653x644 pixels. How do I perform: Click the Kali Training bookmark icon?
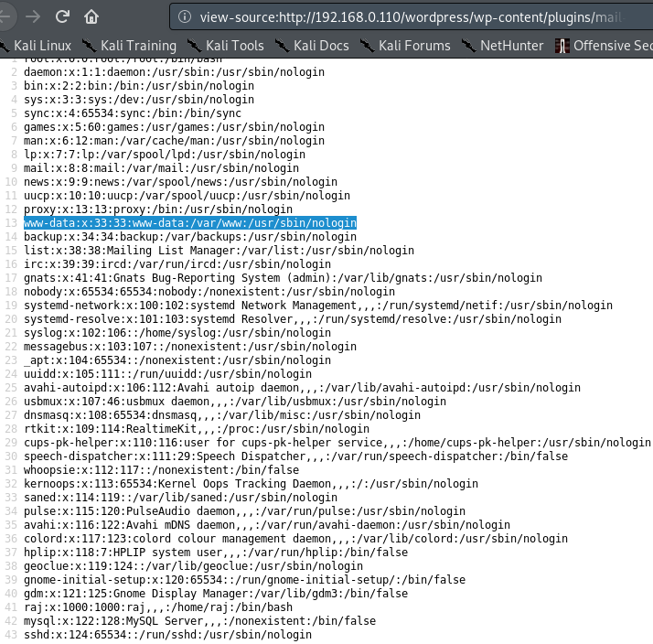(x=89, y=46)
